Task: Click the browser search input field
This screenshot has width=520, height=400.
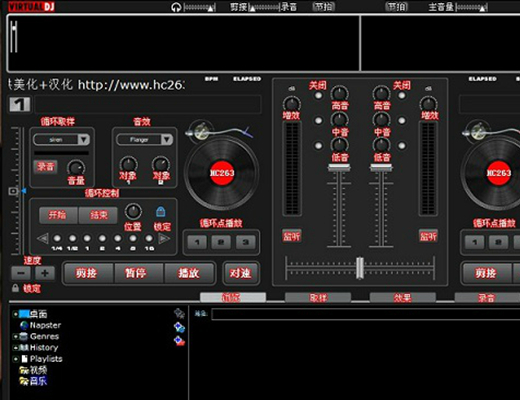Action: tap(366, 314)
